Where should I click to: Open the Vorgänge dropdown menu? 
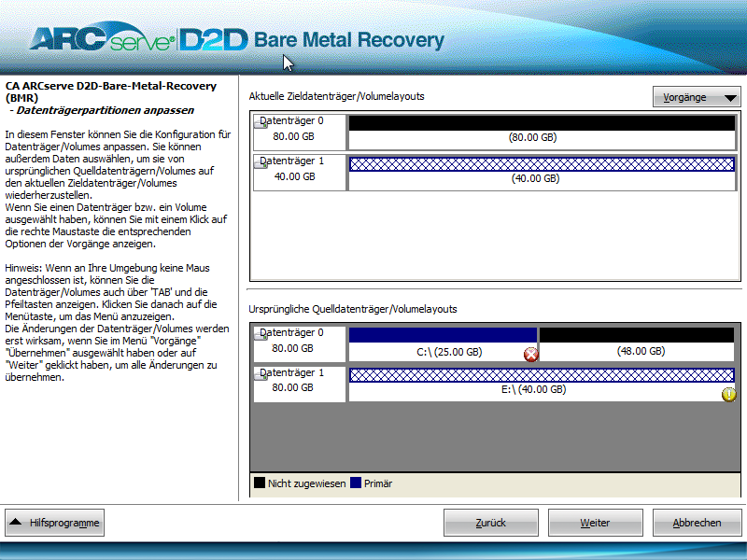click(696, 97)
